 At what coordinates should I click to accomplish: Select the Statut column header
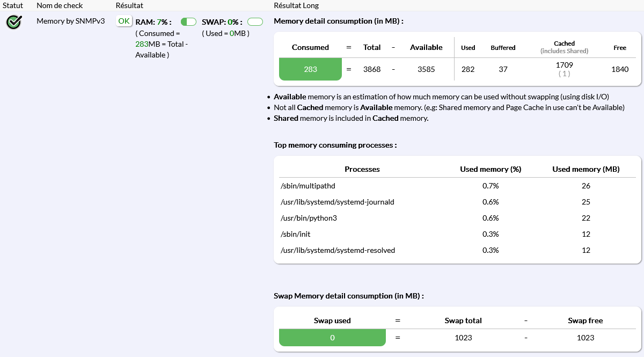12,5
